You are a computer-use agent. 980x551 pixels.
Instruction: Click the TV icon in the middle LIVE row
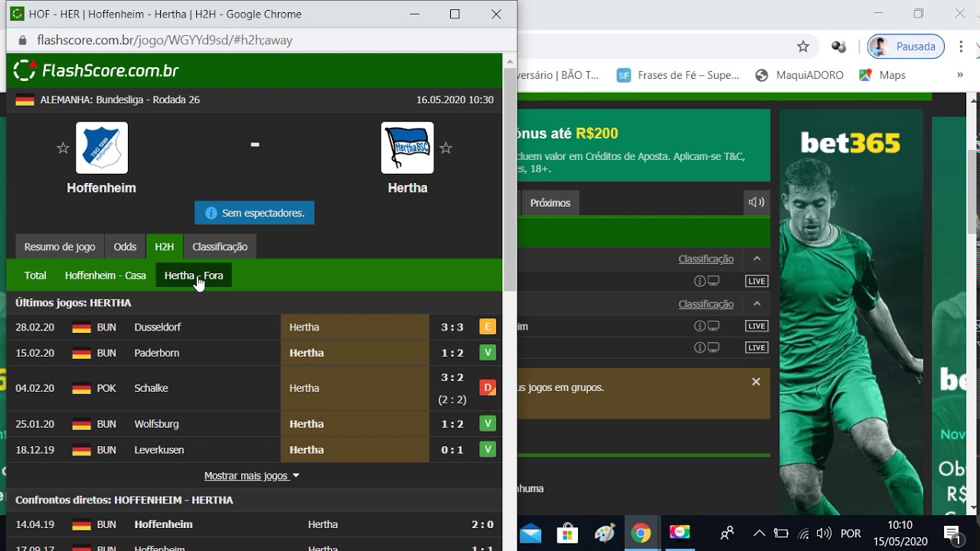click(714, 326)
